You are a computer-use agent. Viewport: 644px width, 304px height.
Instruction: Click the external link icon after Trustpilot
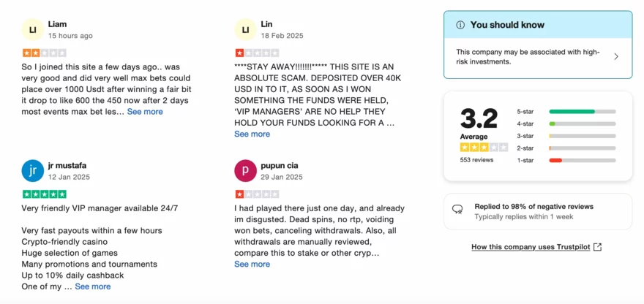(x=597, y=247)
